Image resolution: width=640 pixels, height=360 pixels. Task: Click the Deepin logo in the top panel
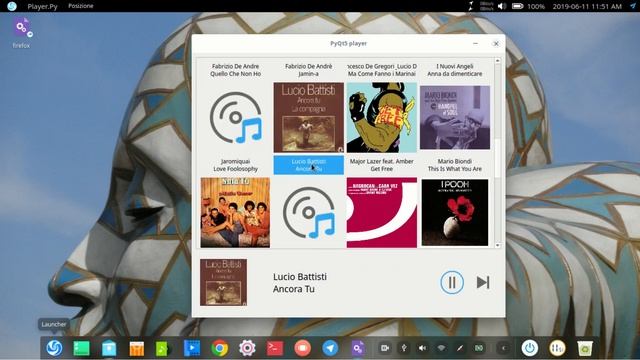point(12,6)
